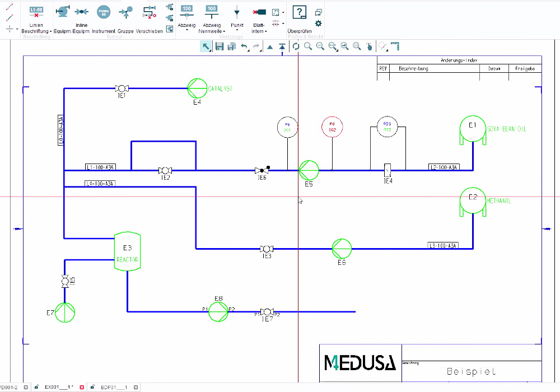Expand the Abzweig dropdown arrow
Viewport: 560px width, 392px height.
coord(187,30)
